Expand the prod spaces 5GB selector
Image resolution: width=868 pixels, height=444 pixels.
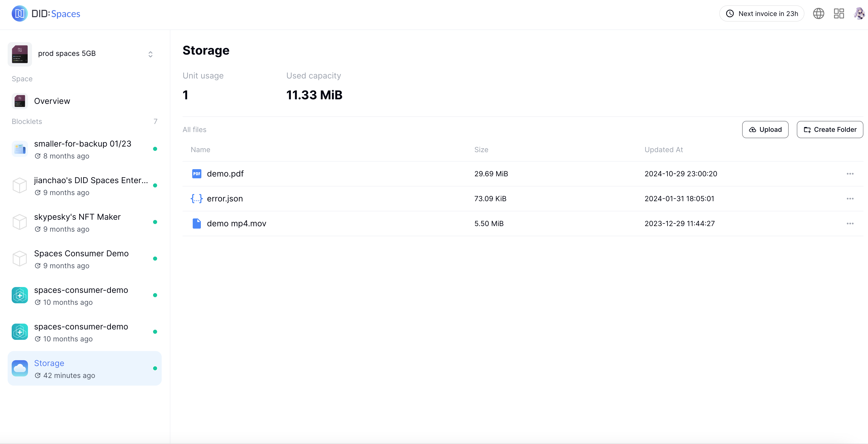(150, 54)
